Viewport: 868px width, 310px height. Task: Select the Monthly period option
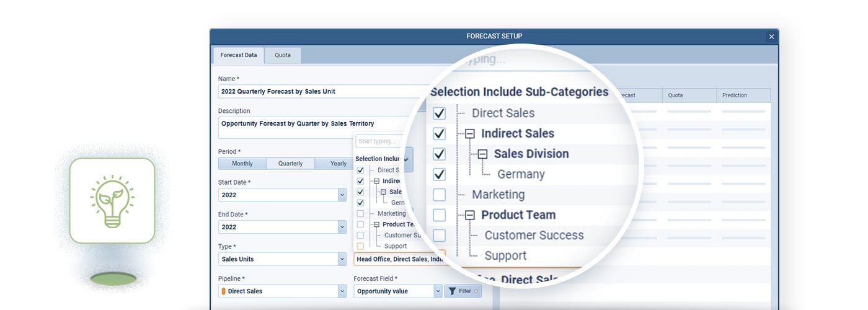click(x=242, y=164)
